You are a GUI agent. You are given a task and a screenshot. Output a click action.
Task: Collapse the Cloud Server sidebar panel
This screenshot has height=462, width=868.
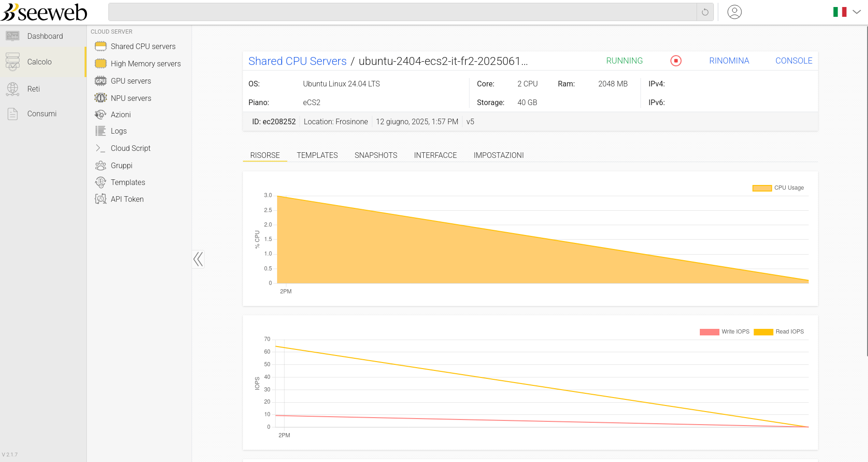point(198,259)
